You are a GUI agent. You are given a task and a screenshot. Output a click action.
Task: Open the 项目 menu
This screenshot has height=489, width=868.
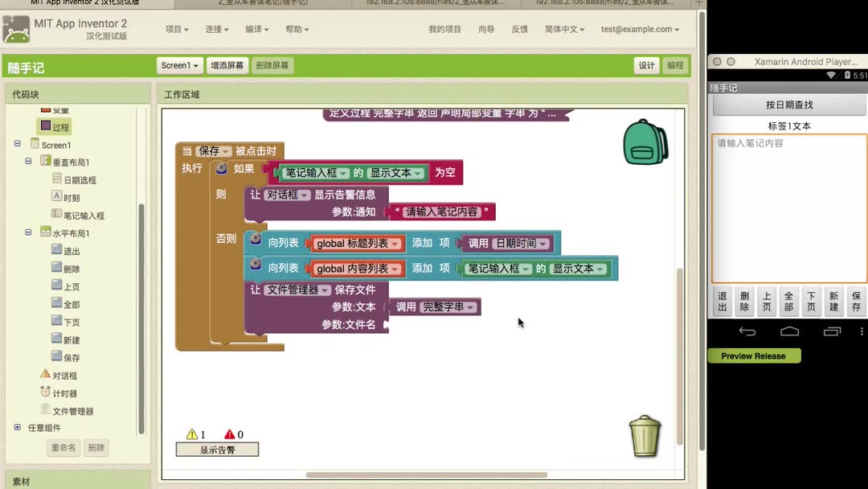(x=176, y=29)
